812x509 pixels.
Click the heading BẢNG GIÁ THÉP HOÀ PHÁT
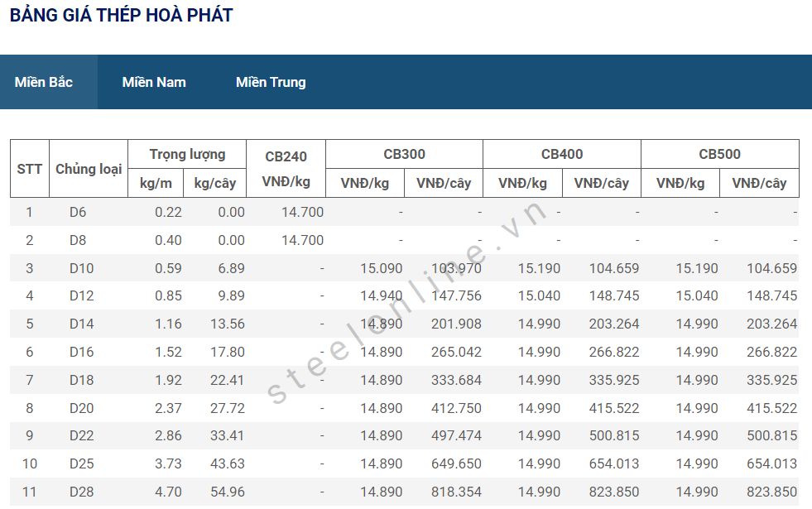point(121,15)
